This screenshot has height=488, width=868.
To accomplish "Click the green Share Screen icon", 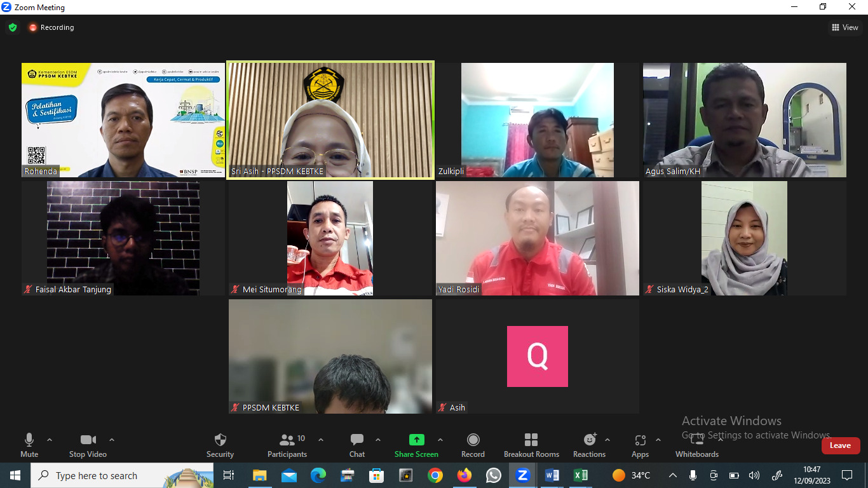I will [416, 440].
